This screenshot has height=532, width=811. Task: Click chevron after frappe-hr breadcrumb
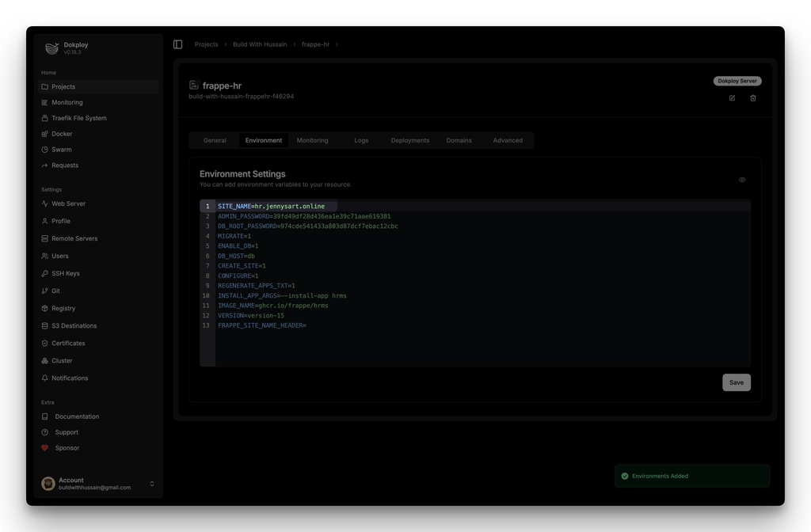coord(337,44)
